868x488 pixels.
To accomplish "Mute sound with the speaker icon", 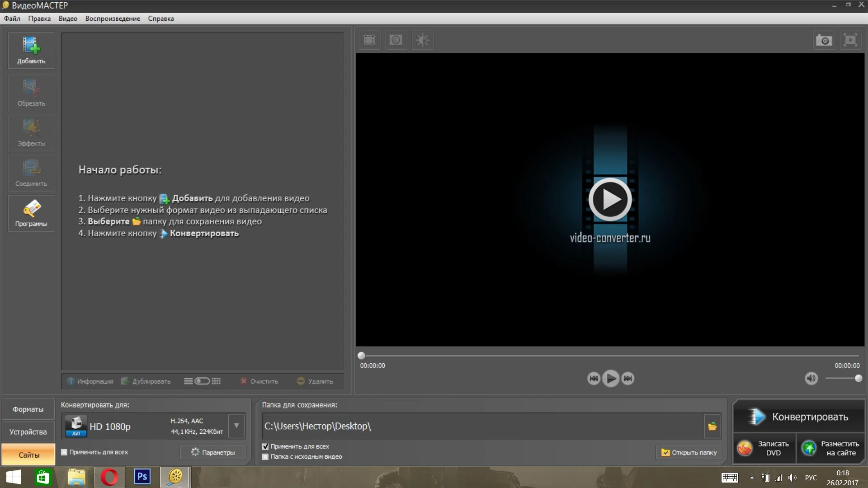I will pos(811,378).
